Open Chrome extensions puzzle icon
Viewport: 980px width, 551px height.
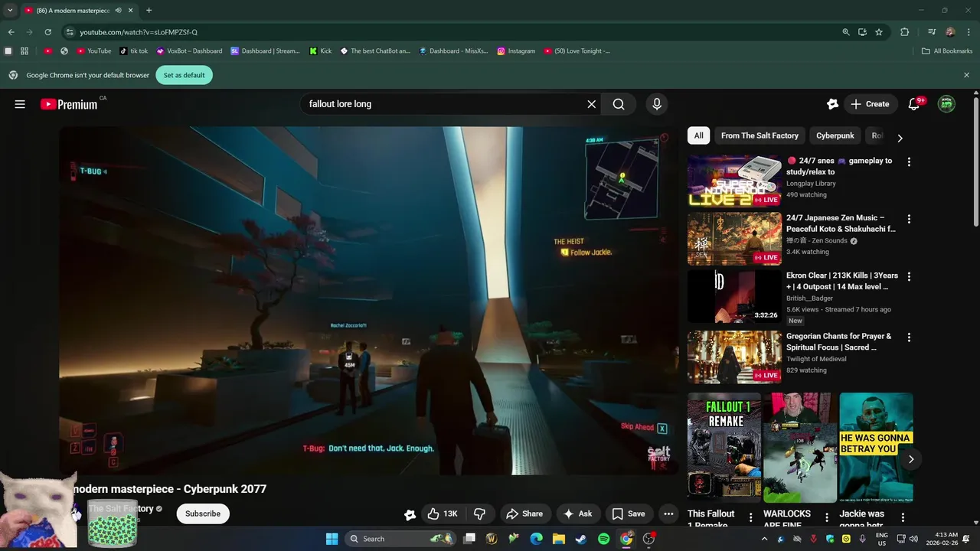pyautogui.click(x=905, y=32)
